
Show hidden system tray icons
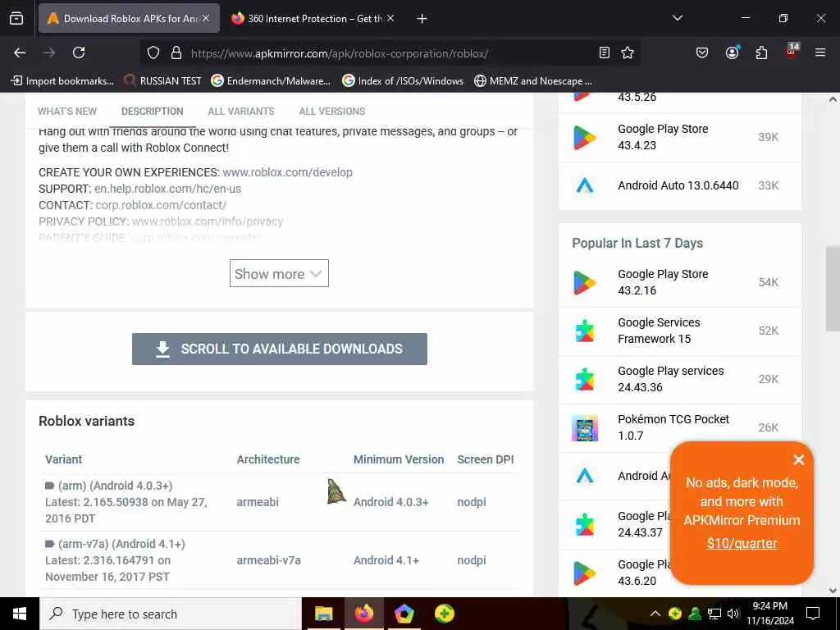coord(655,614)
